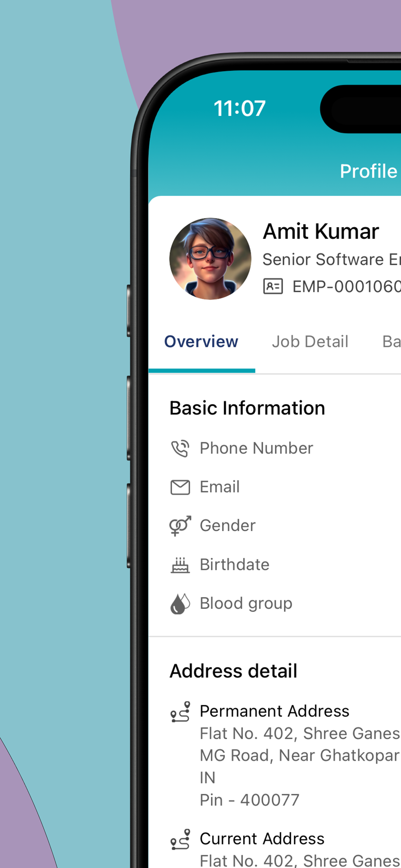Screen dimensions: 401x868
Task: Tap the Basic Information heading
Action: [x=247, y=408]
